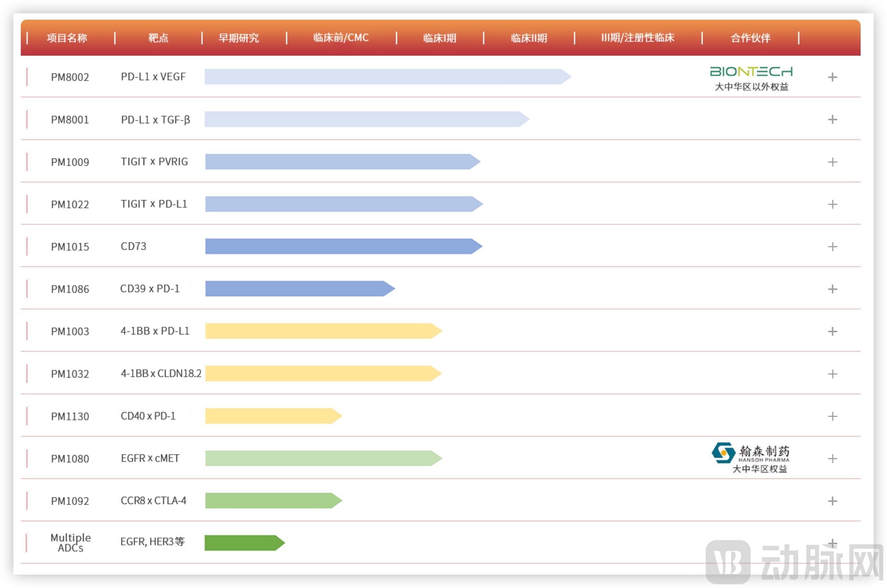Image resolution: width=887 pixels, height=588 pixels.
Task: Click plus icon on PM1022 row
Action: [832, 205]
